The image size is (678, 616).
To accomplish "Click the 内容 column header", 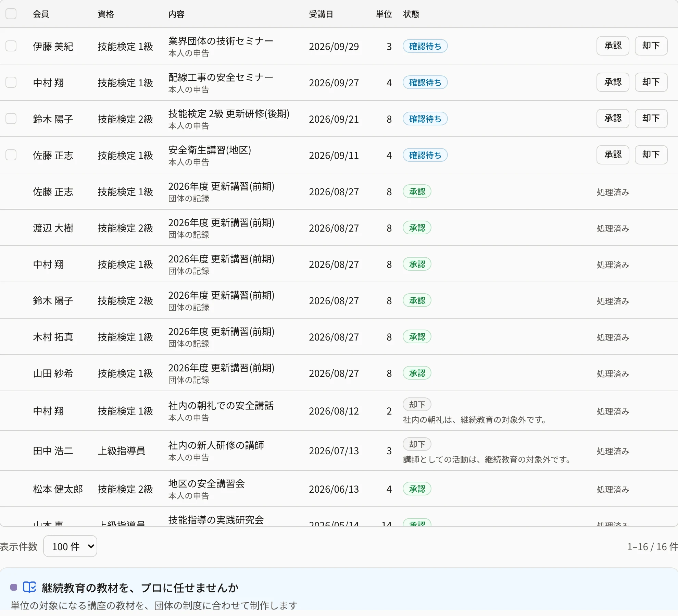I will pyautogui.click(x=176, y=14).
